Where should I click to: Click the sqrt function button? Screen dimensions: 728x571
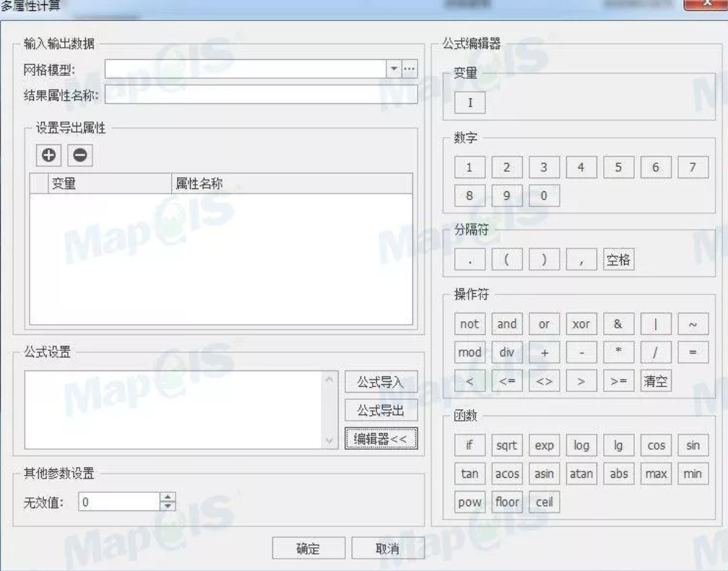pyautogui.click(x=506, y=445)
